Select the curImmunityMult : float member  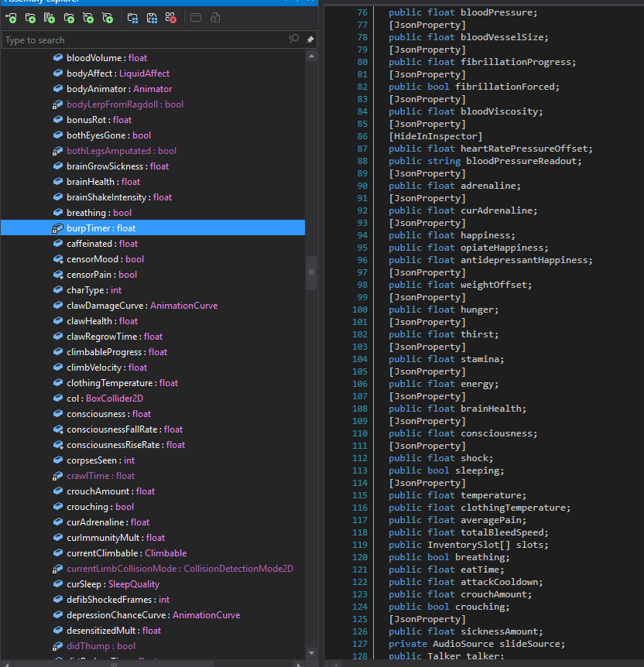[116, 538]
